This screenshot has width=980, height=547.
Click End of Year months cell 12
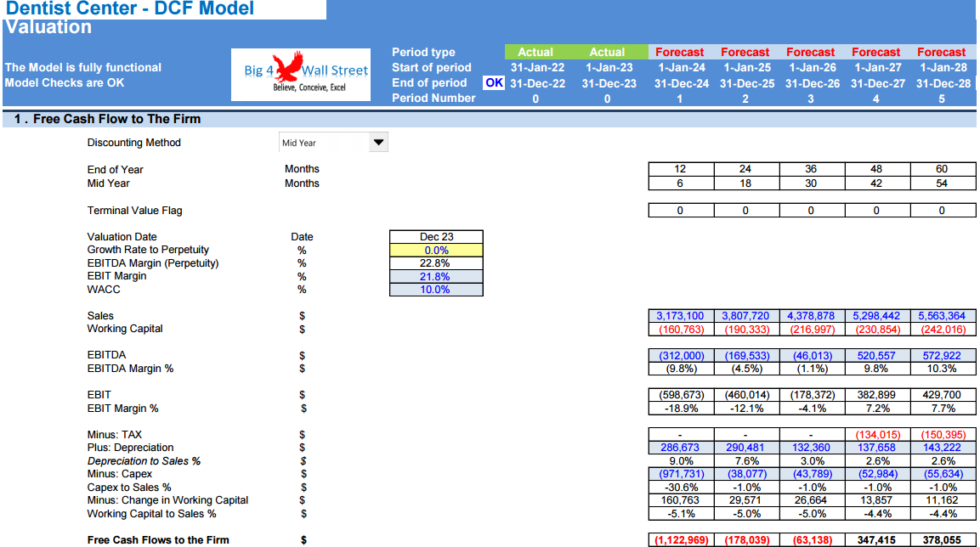click(x=681, y=169)
